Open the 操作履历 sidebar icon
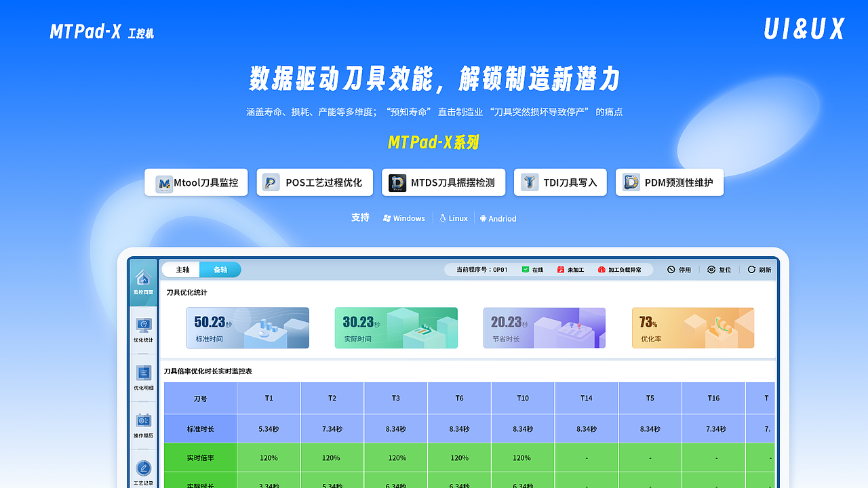Viewport: 868px width, 488px height. tap(143, 420)
